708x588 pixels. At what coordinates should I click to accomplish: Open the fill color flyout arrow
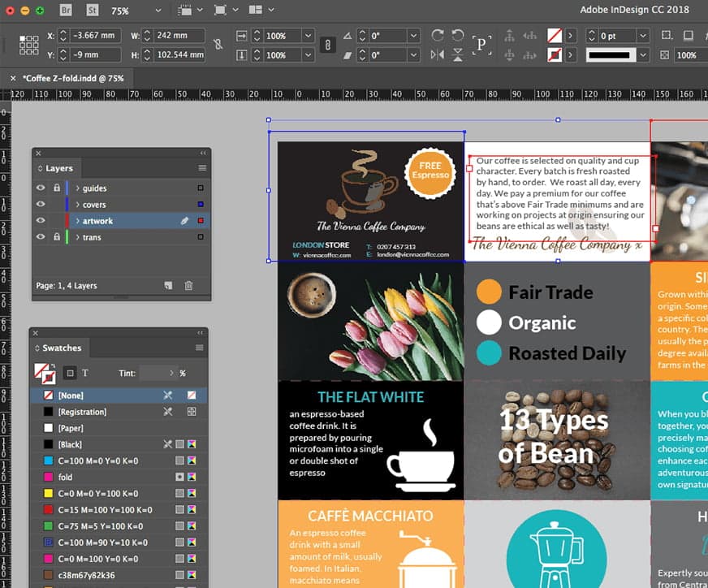pyautogui.click(x=571, y=35)
